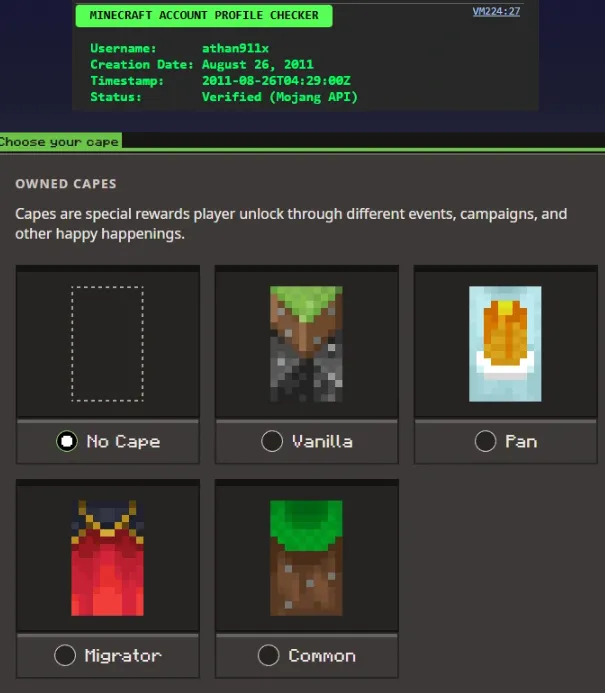The height and width of the screenshot is (693, 605).
Task: Select the Pan cape radio button
Action: (x=485, y=441)
